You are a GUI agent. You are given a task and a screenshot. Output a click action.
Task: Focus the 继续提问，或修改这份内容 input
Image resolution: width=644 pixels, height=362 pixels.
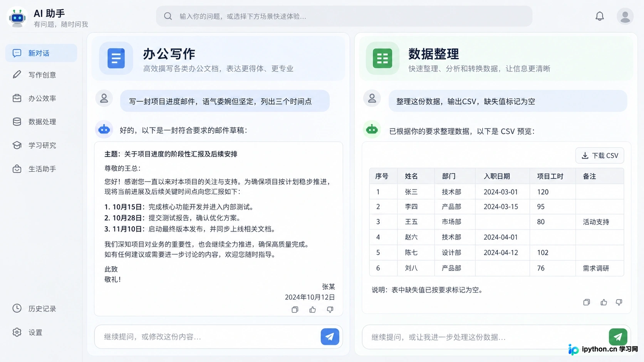click(218, 337)
